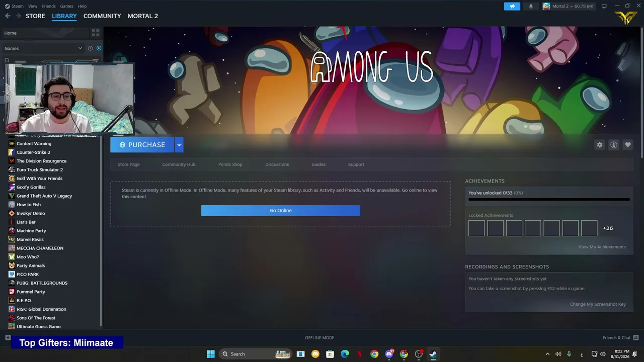Open the Store Page link
This screenshot has width=644, height=362.
pos(129,164)
